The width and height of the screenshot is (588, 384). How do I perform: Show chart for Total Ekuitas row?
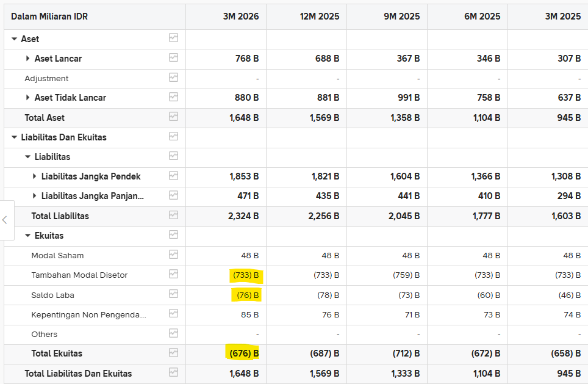(173, 352)
